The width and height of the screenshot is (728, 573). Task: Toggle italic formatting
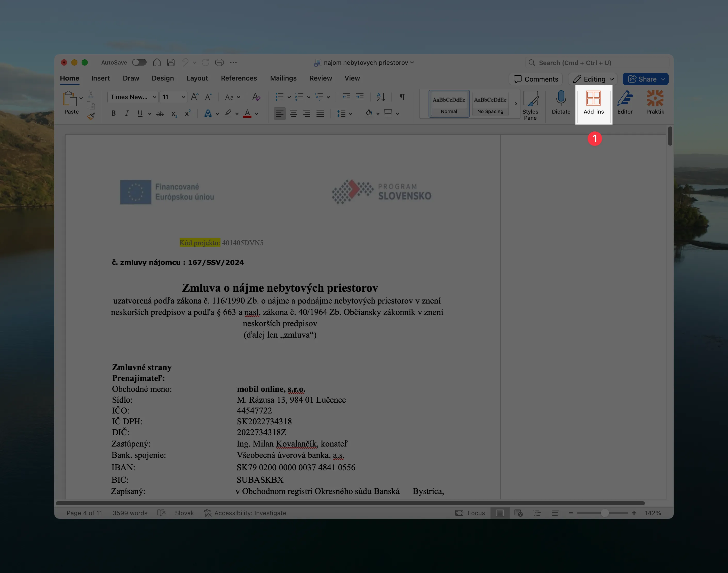127,113
